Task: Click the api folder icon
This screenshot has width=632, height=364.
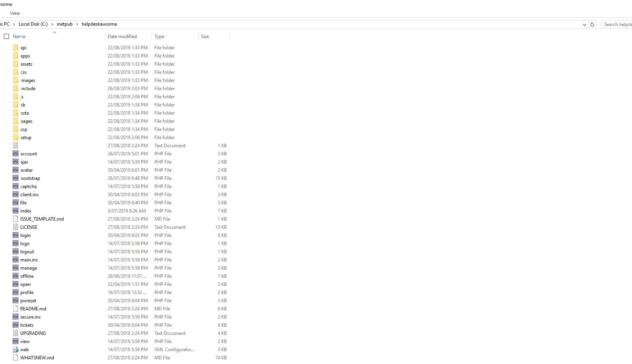Action: coord(16,47)
